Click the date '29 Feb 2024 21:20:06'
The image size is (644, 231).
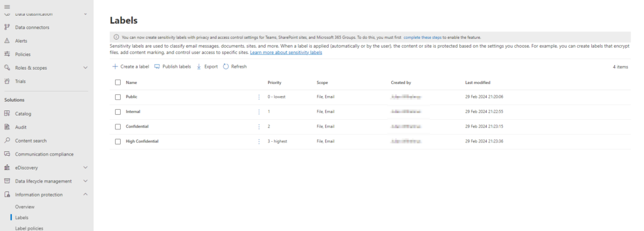(484, 97)
